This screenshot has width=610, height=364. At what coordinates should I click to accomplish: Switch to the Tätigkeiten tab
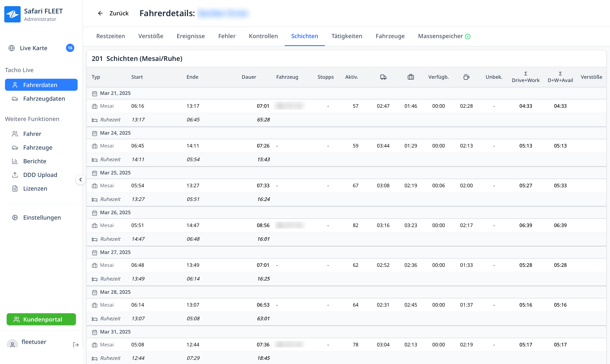(x=346, y=36)
